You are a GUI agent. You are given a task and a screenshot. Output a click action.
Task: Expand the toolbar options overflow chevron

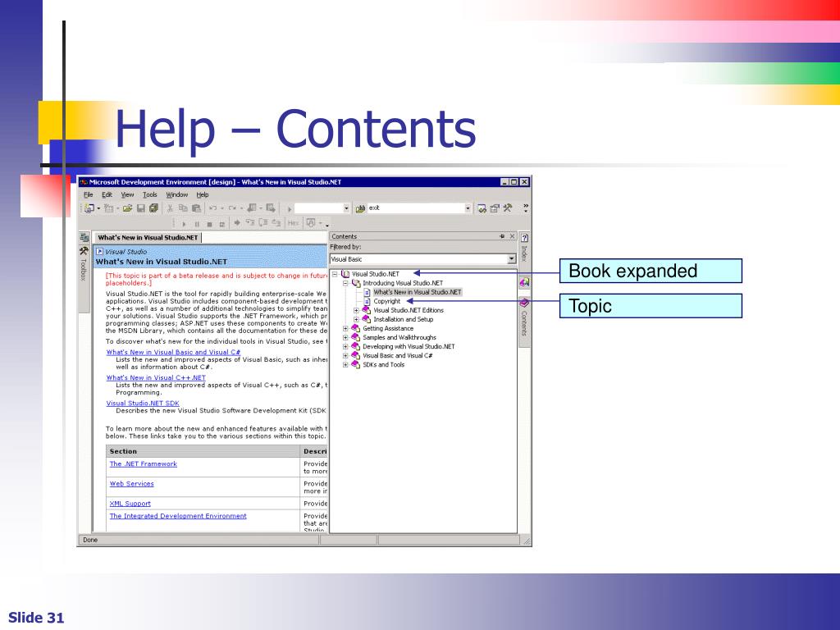[x=526, y=208]
